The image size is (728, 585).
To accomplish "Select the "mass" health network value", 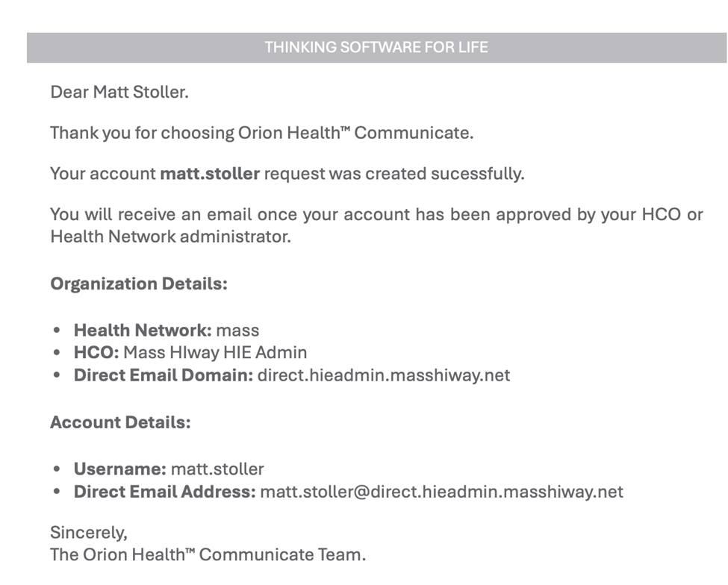I will (237, 331).
